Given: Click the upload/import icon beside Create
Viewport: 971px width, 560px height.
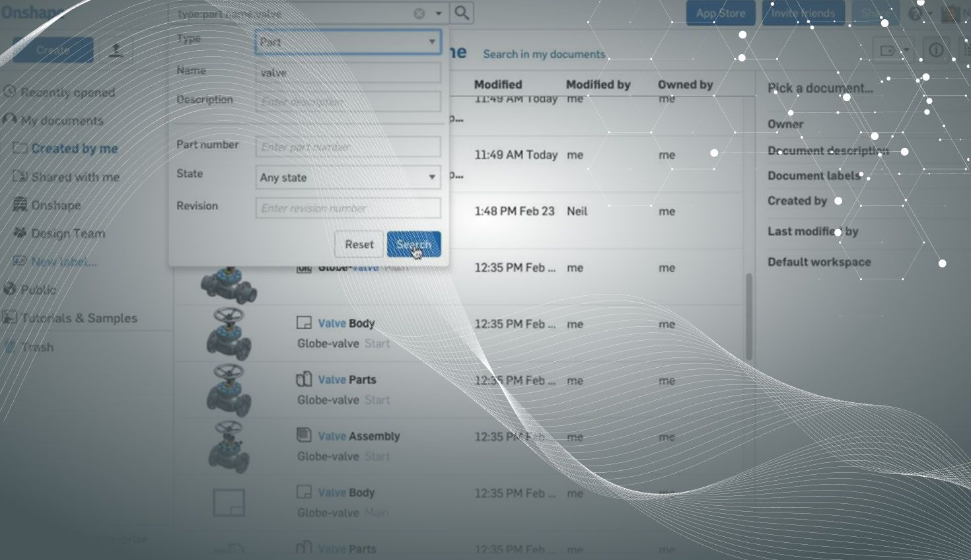Looking at the screenshot, I should coord(116,50).
